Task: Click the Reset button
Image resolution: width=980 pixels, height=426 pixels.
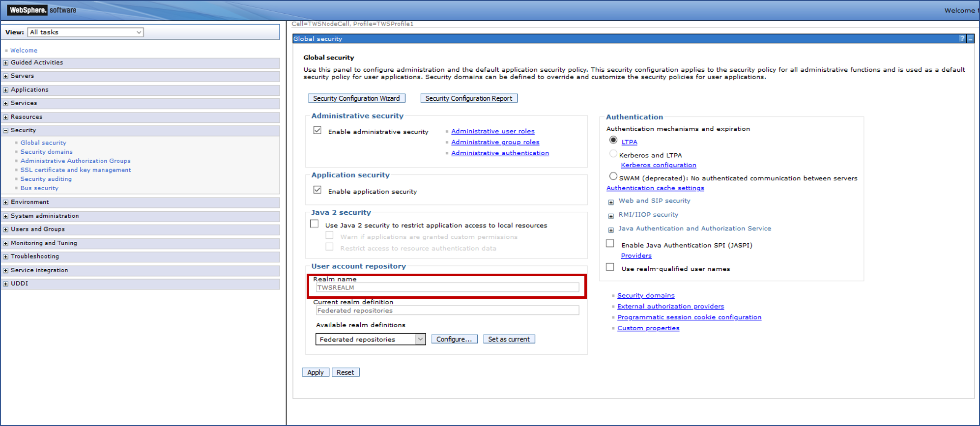Action: [x=346, y=372]
